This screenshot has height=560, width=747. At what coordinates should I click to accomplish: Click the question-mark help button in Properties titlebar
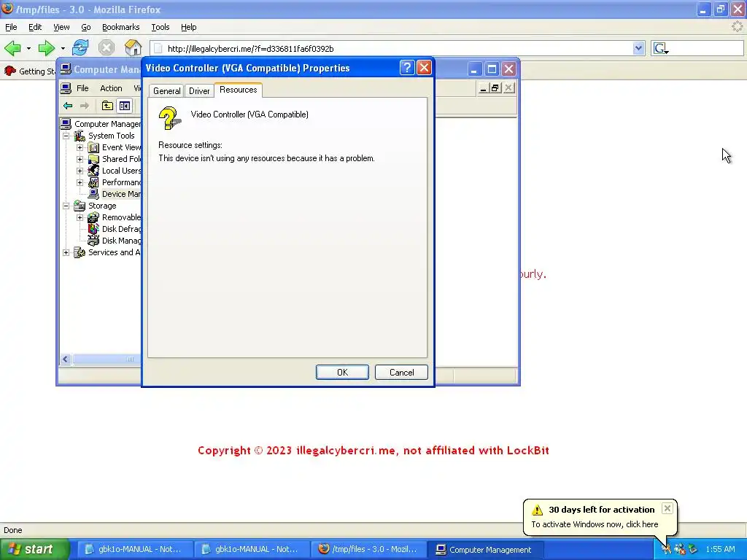[x=407, y=68]
